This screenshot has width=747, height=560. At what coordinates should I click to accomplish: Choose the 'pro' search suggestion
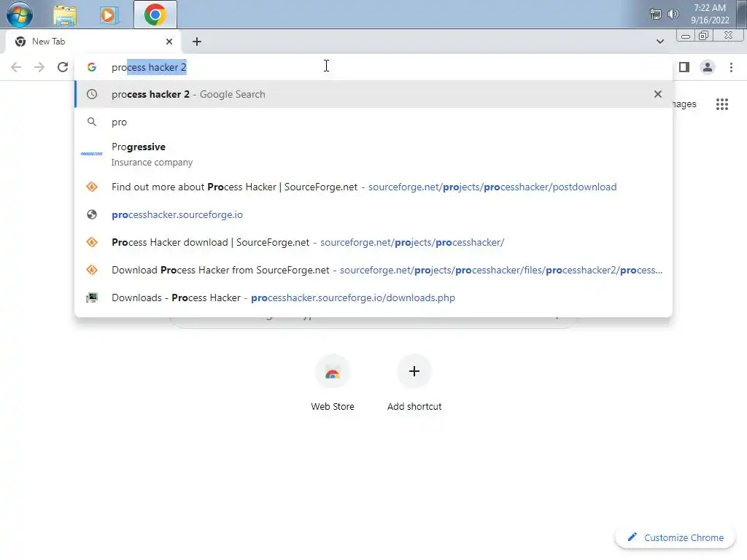(373, 122)
